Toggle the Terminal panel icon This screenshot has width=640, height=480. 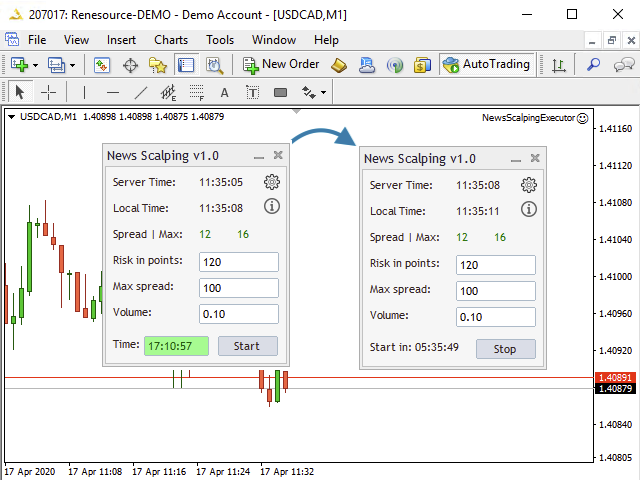pos(186,65)
